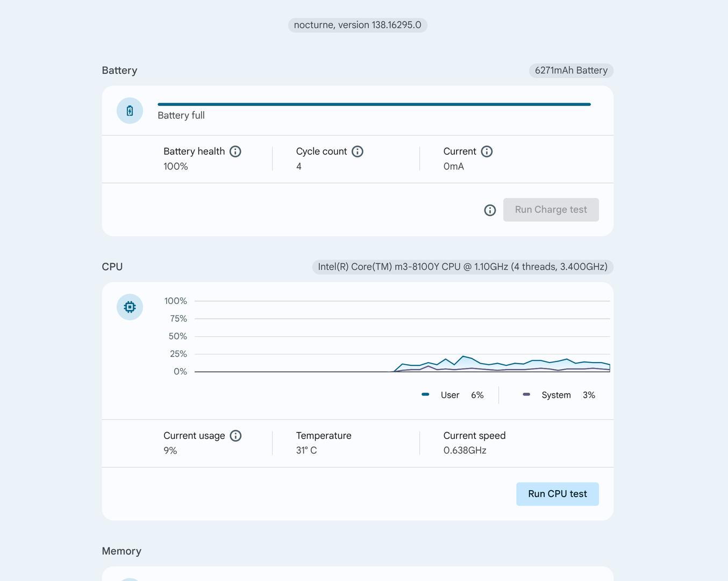This screenshot has width=728, height=581.
Task: Click the Memory section heading
Action: tap(122, 551)
